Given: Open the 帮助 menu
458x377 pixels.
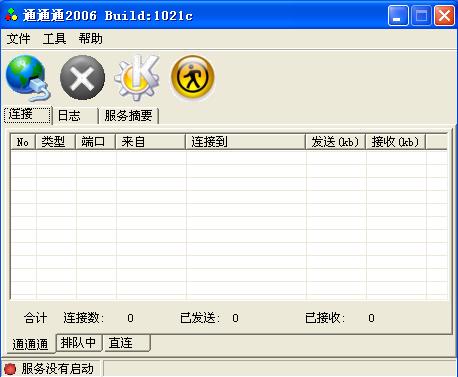Looking at the screenshot, I should (90, 39).
